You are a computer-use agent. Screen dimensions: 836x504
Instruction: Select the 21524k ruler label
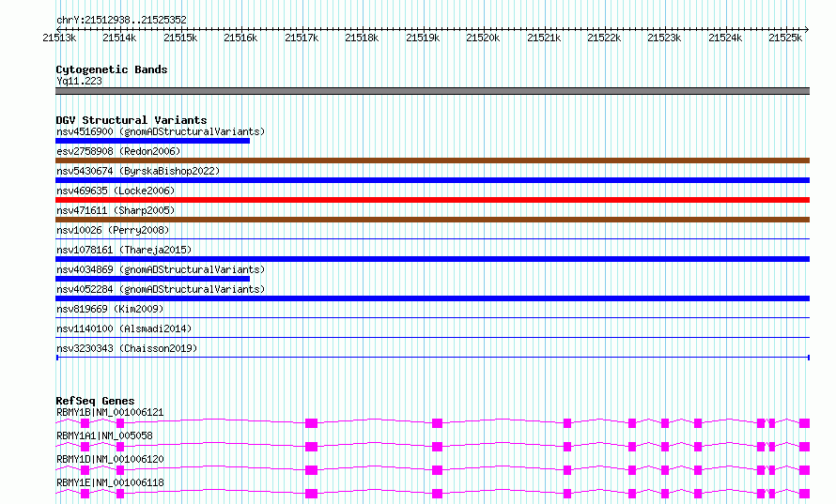click(724, 38)
